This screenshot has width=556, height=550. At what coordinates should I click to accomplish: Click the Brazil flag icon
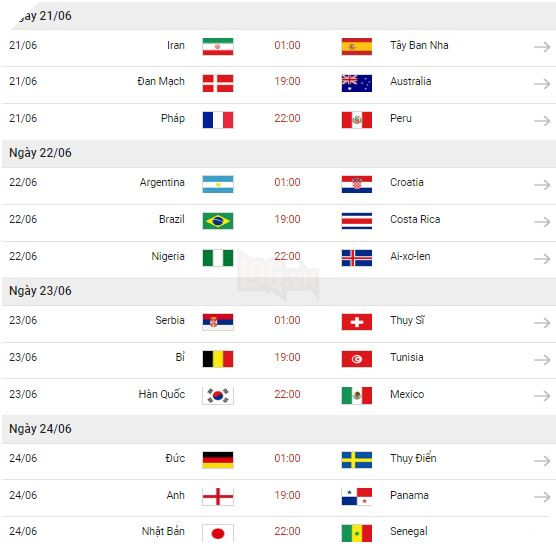[x=218, y=221]
